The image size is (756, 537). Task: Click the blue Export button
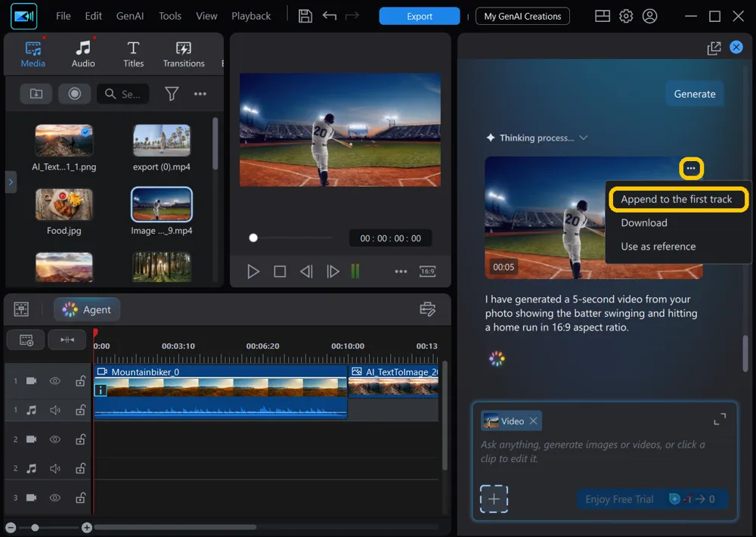pos(419,17)
